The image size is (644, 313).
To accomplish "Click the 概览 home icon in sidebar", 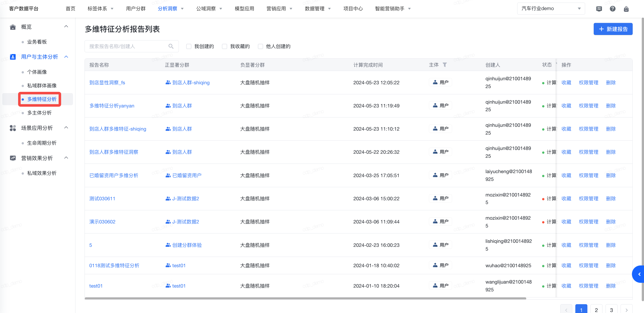I will click(x=13, y=27).
